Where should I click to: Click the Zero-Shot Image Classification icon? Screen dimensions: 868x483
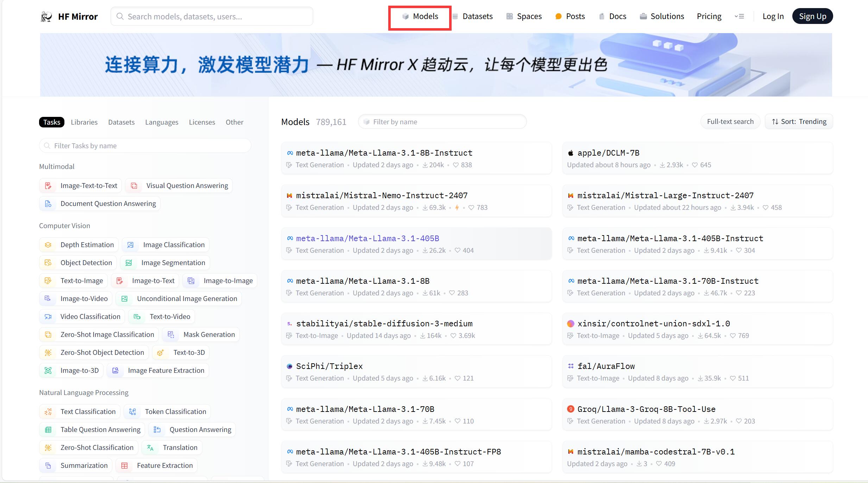[x=48, y=334]
